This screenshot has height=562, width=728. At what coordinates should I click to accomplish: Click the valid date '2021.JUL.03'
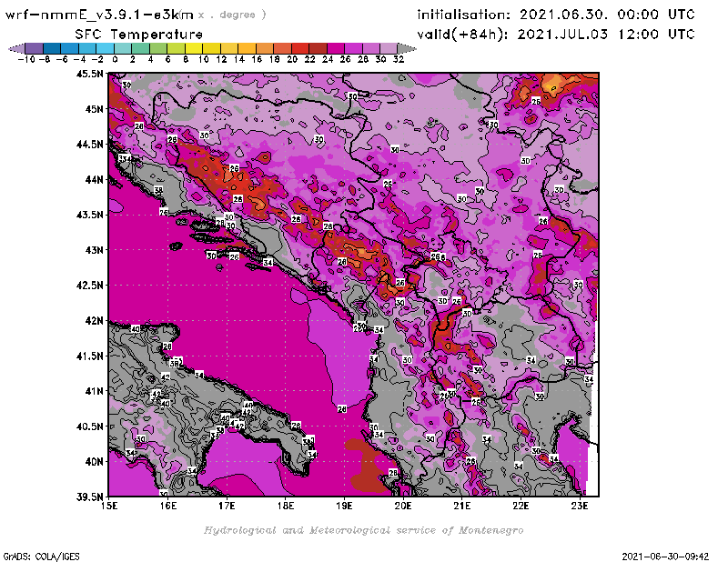pyautogui.click(x=562, y=34)
